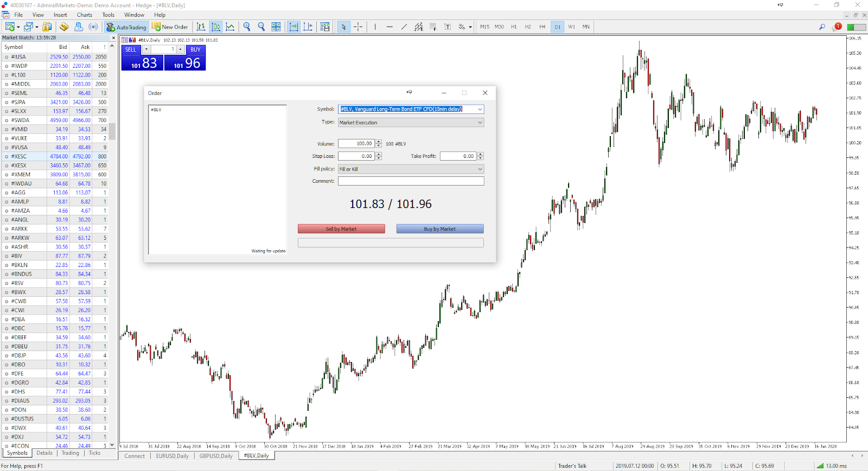Expand the Profiles dropdown arrow

[37, 27]
